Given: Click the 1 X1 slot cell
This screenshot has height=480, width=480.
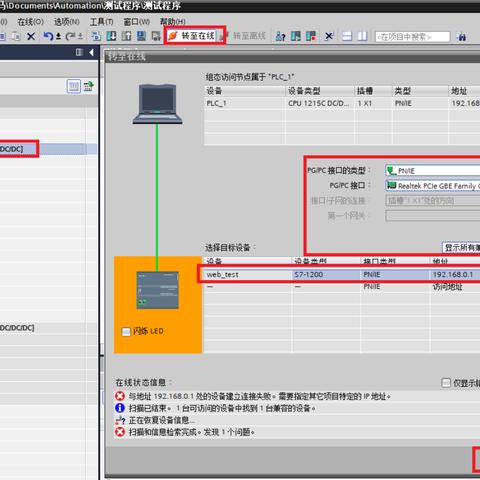Looking at the screenshot, I should coord(374,103).
